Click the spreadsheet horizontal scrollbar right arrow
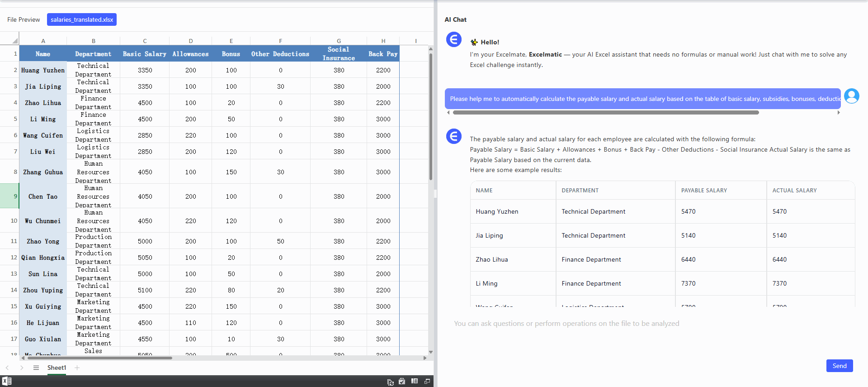 point(425,358)
